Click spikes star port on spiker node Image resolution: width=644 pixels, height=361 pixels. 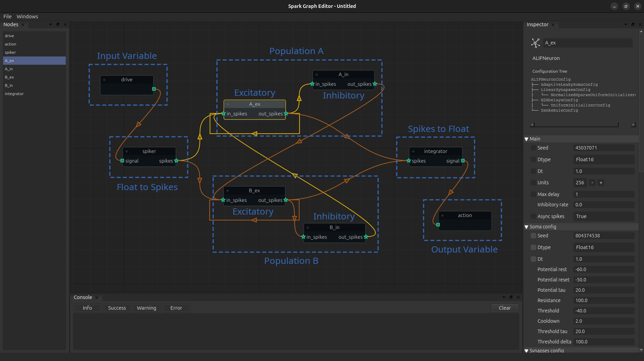[176, 161]
